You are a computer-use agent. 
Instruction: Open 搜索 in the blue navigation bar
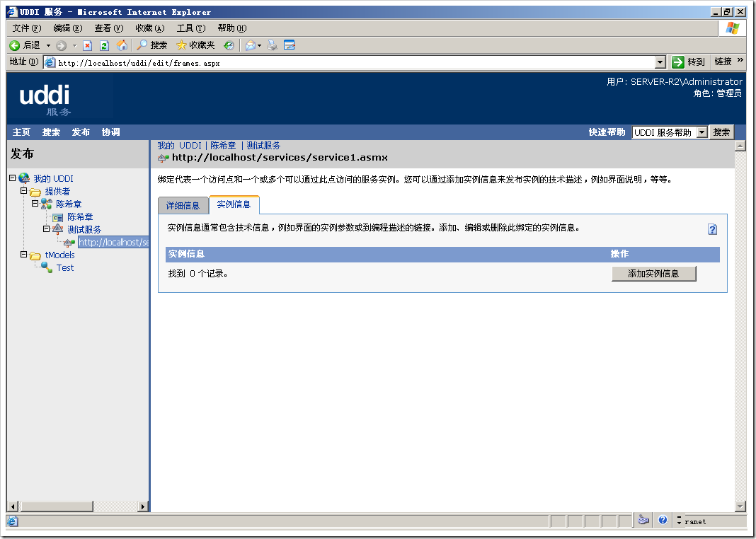51,132
